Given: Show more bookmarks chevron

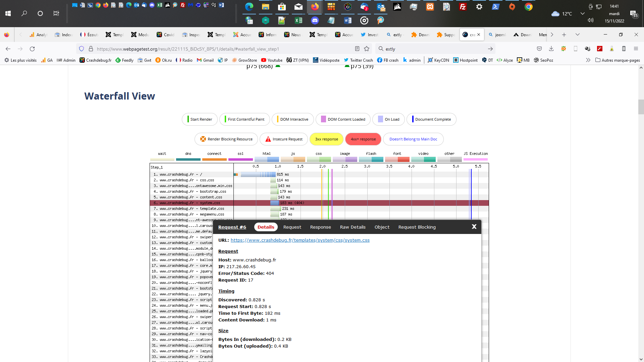Looking at the screenshot, I should point(588,60).
